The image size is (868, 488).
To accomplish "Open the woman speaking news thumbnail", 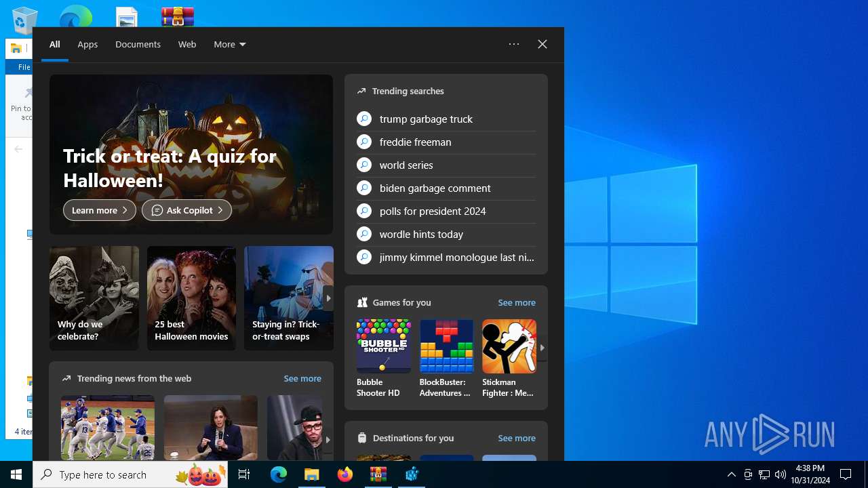I will tap(211, 428).
